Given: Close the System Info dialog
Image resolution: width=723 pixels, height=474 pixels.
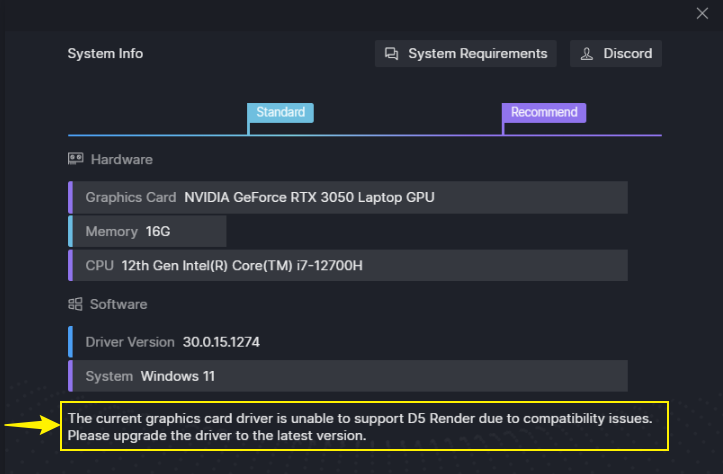Looking at the screenshot, I should [702, 13].
